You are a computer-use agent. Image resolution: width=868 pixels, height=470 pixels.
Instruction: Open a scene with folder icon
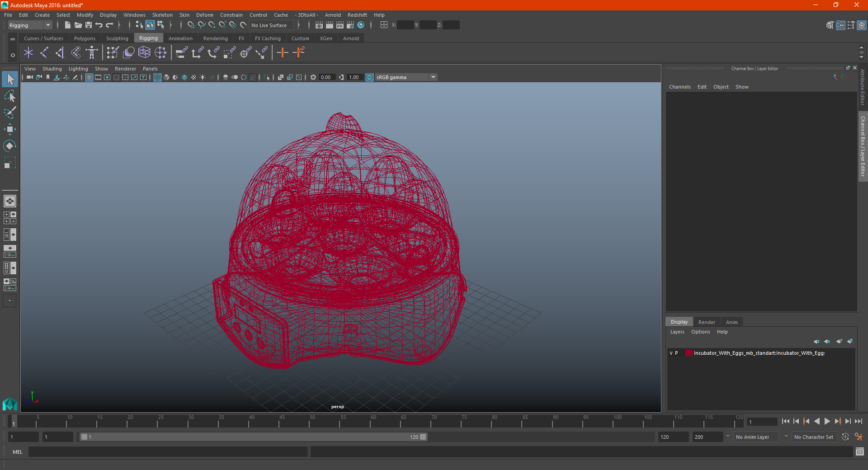pos(78,25)
